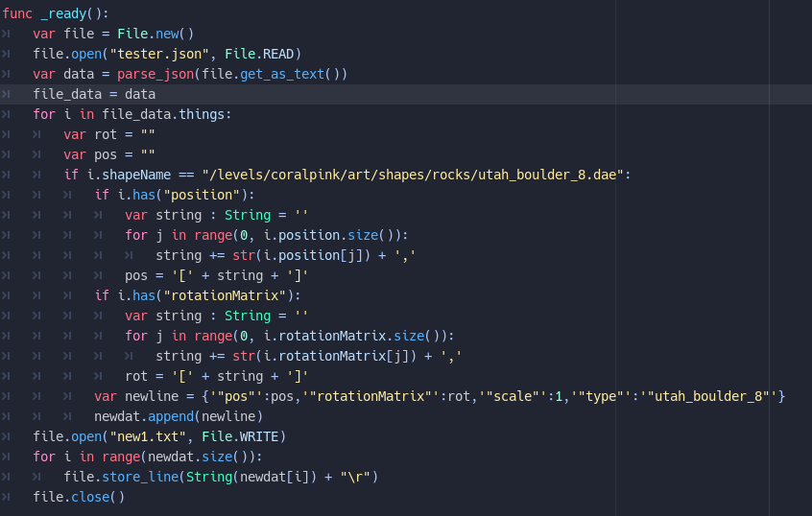Click '"scale"' key in the dictionary
Image resolution: width=812 pixels, height=516 pixels.
[x=513, y=397]
